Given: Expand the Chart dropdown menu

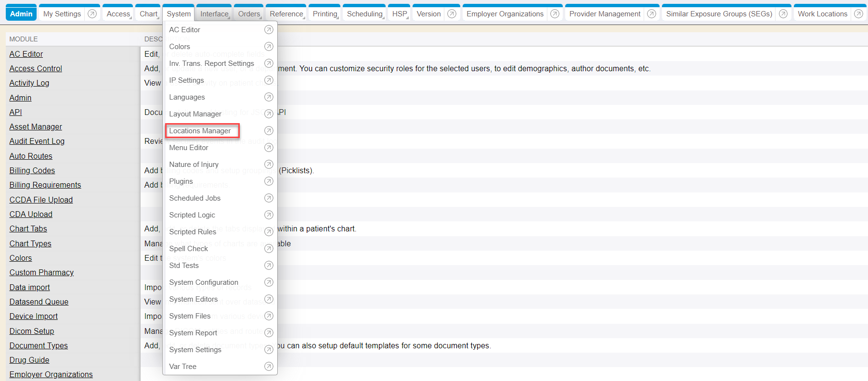Looking at the screenshot, I should 149,14.
